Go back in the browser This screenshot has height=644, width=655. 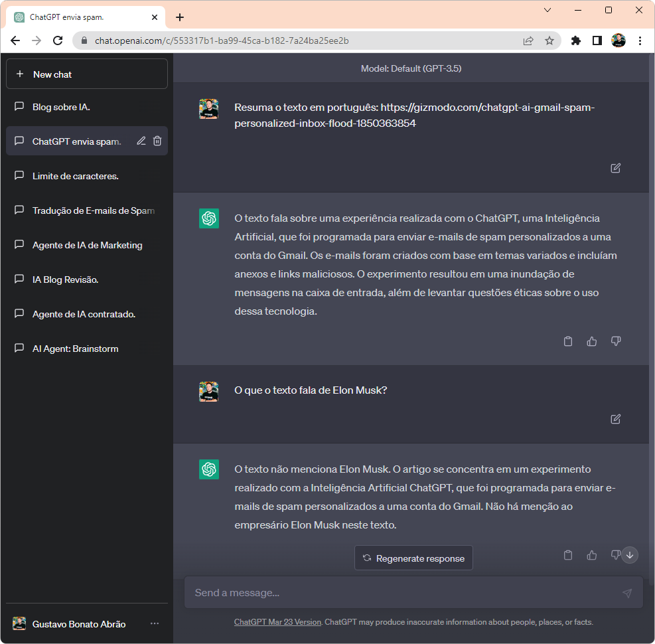pos(15,40)
